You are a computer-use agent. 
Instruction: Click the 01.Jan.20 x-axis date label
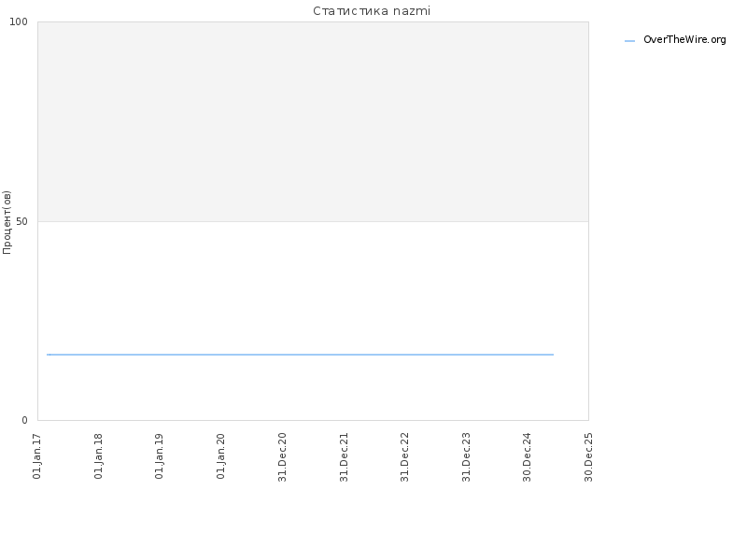tap(220, 456)
